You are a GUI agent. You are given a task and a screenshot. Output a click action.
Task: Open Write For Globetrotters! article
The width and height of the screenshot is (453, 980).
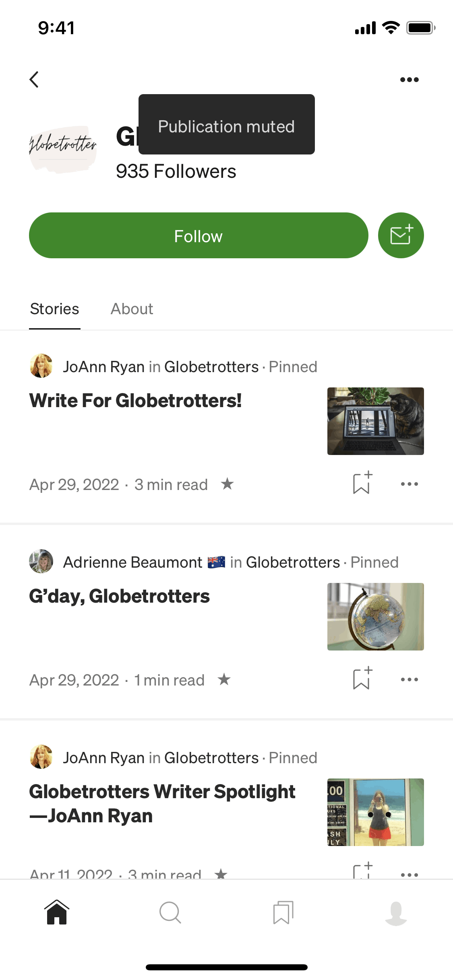point(136,401)
